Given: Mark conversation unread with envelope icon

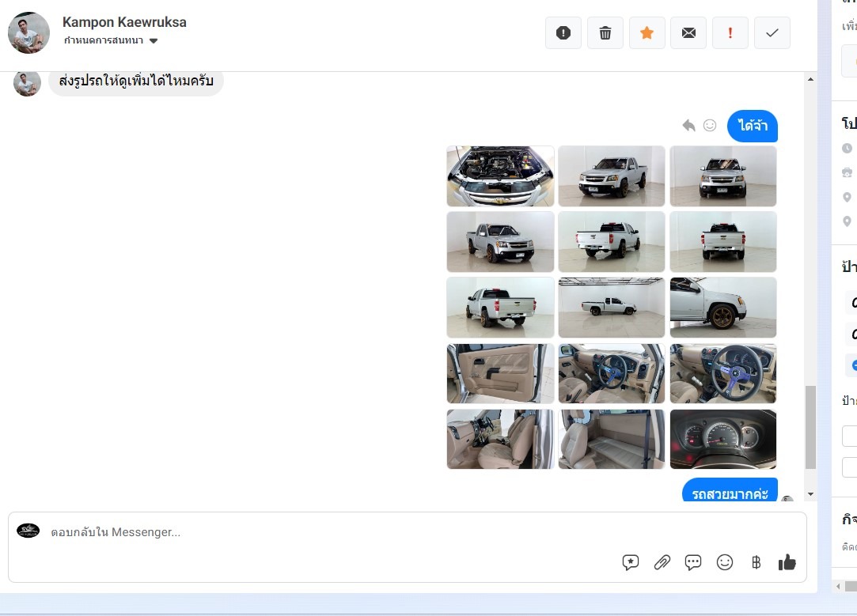Looking at the screenshot, I should pyautogui.click(x=688, y=33).
